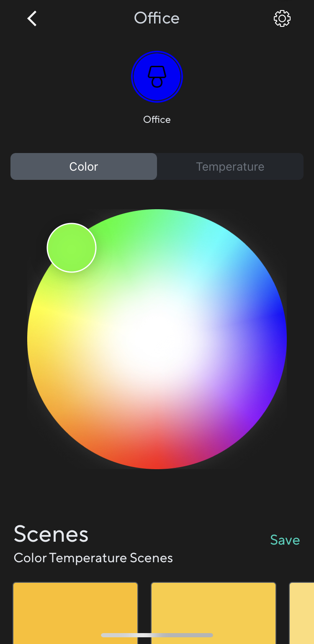
Task: Pick red at the wheel's bottom edge
Action: click(157, 461)
